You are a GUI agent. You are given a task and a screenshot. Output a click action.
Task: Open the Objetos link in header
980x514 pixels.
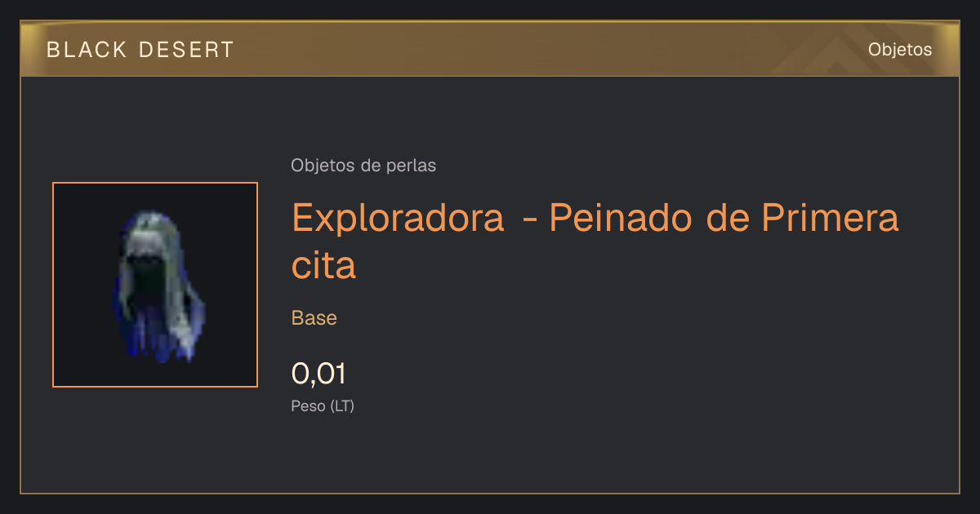(900, 50)
